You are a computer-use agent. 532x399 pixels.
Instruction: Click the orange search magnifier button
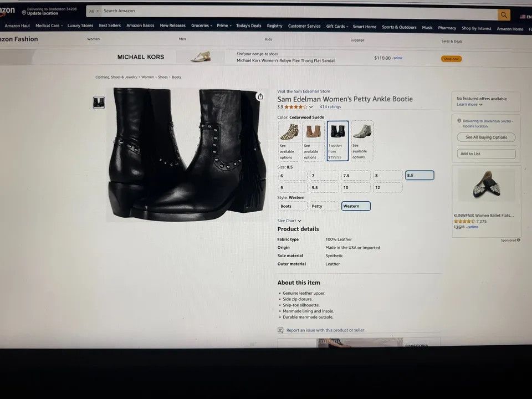click(x=504, y=15)
